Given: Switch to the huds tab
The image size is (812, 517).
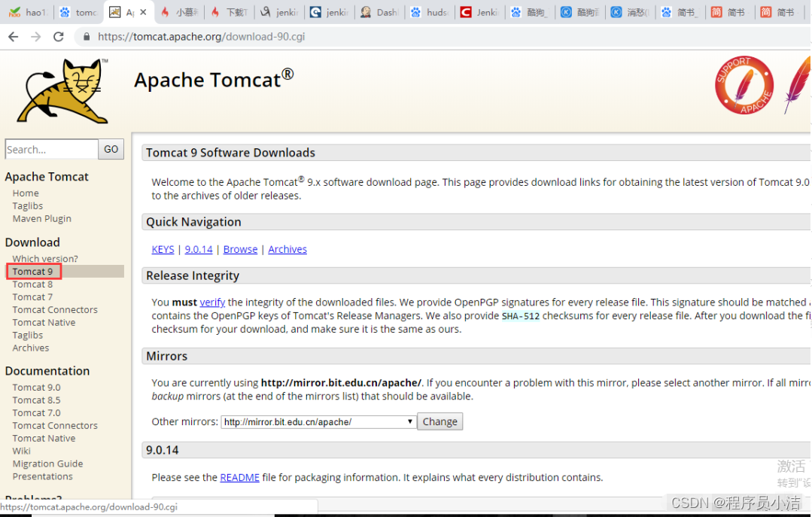Looking at the screenshot, I should click(429, 12).
